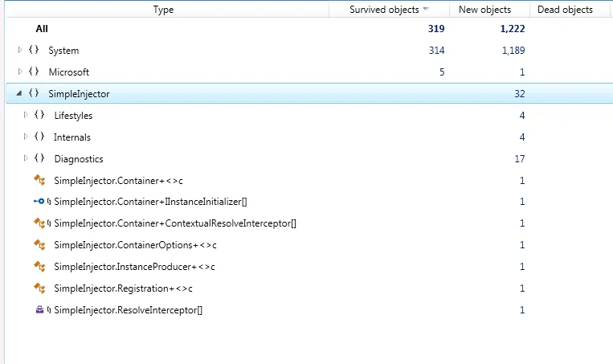
Task: Select SimpleInjector.Registration+<>c type
Action: tap(123, 288)
